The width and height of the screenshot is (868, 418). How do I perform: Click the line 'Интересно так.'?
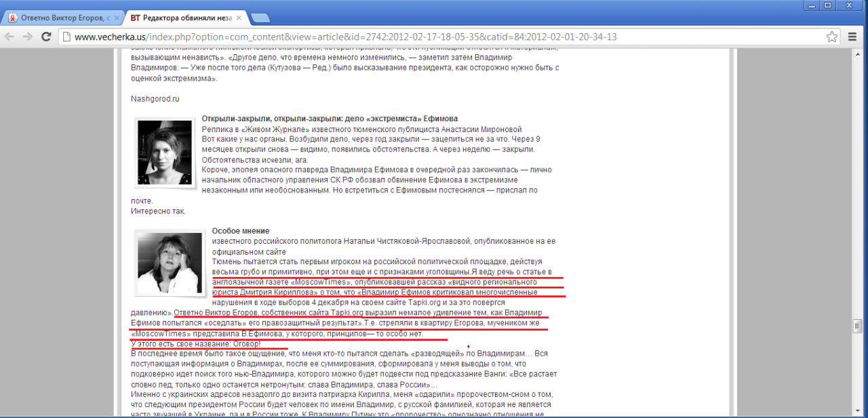[158, 211]
